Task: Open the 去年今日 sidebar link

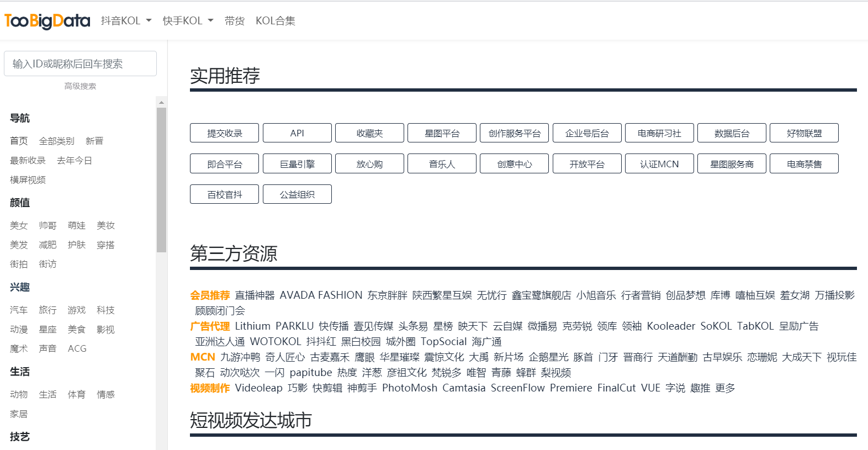Action: pos(75,160)
